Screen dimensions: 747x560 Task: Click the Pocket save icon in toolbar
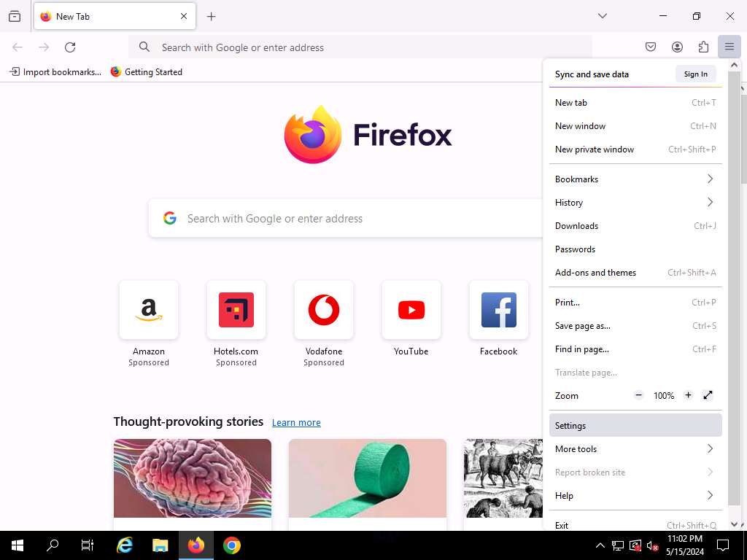coord(651,47)
